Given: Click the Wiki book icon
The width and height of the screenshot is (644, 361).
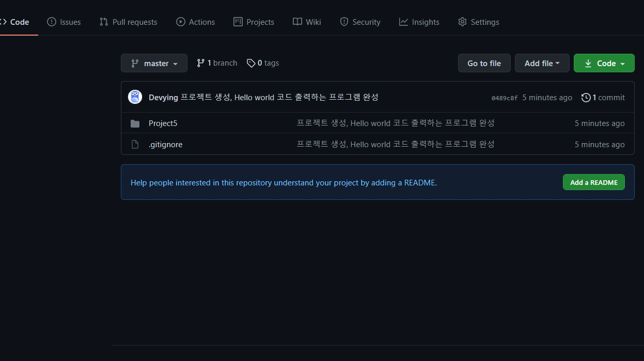Looking at the screenshot, I should tap(297, 22).
